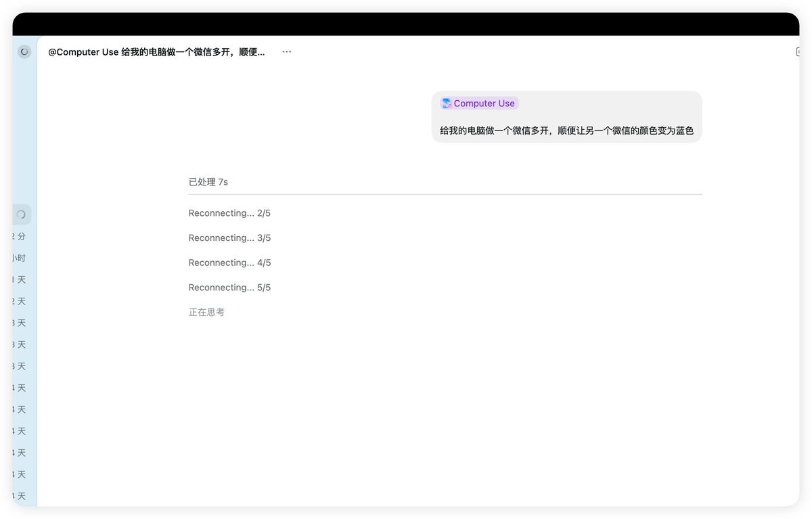
Task: Expand the 已处理 7s processing header
Action: (x=208, y=182)
